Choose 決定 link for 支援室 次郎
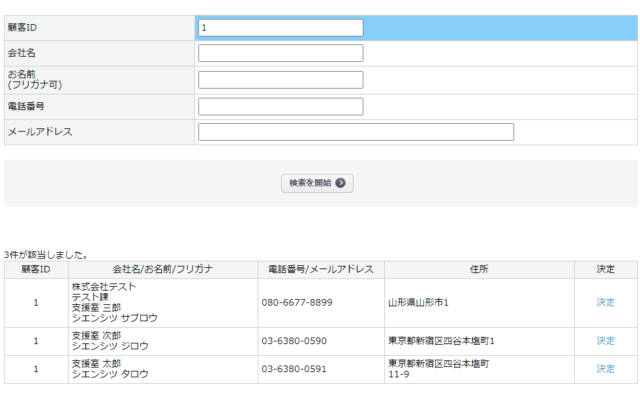This screenshot has height=419, width=640. click(x=605, y=341)
